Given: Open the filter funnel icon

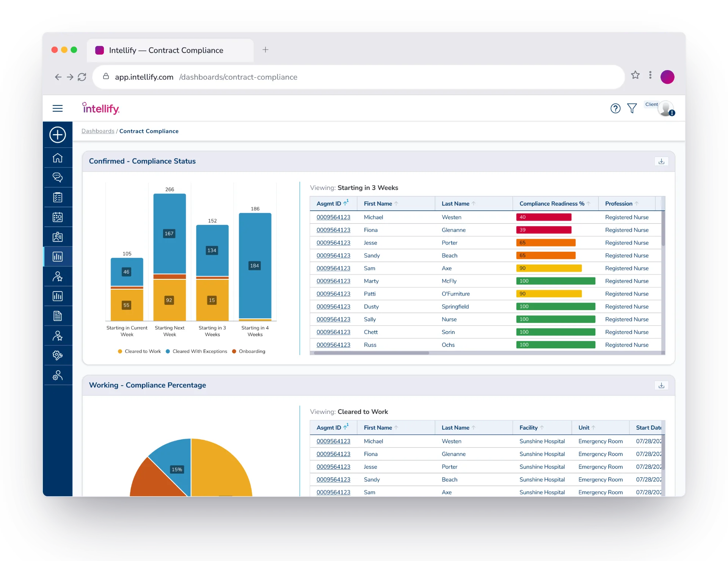Looking at the screenshot, I should pyautogui.click(x=632, y=108).
